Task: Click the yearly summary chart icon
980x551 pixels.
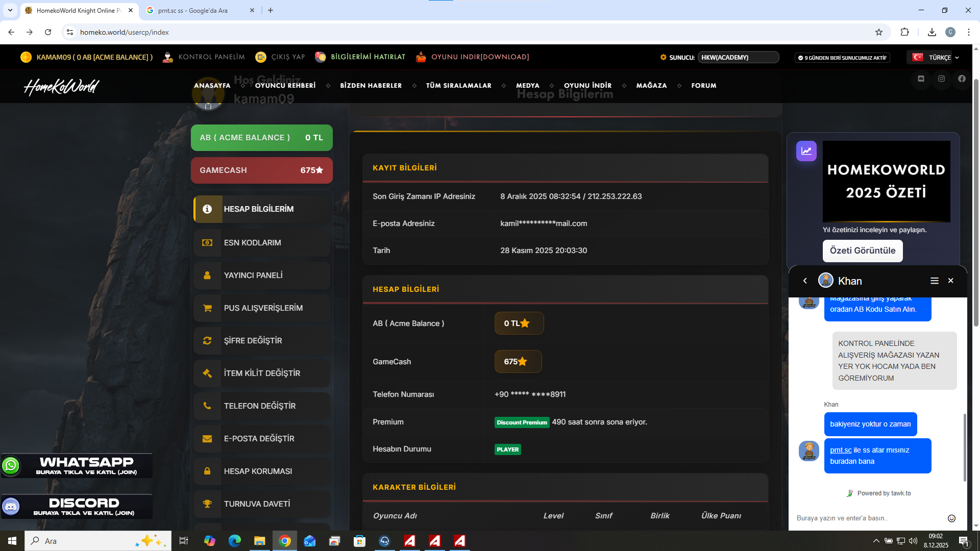Action: [806, 151]
